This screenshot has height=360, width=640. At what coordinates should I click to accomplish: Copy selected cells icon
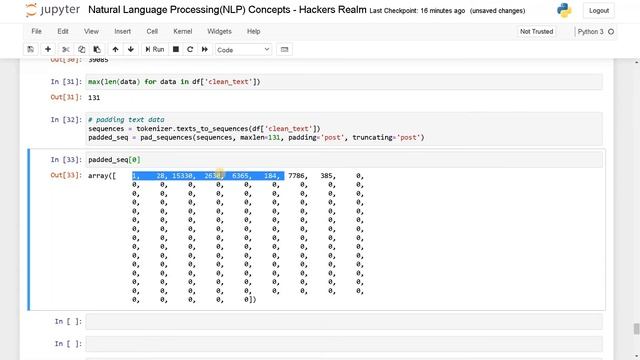pyautogui.click(x=81, y=49)
